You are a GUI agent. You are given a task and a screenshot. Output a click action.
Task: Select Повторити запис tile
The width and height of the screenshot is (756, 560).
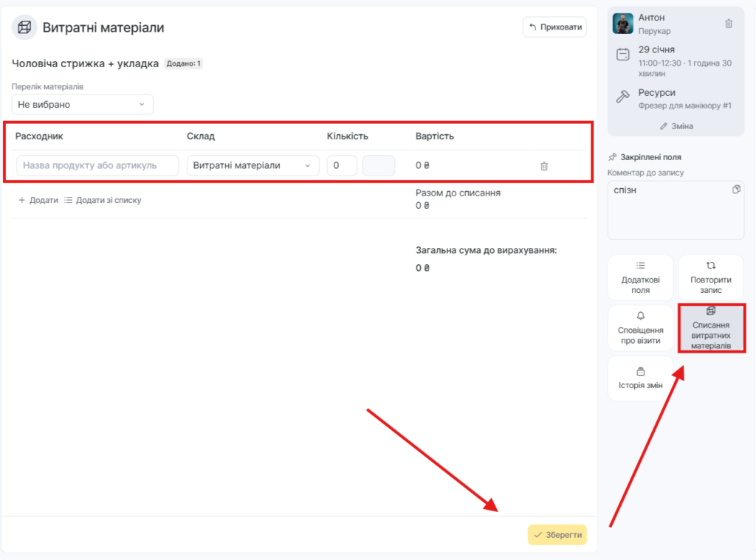coord(710,277)
